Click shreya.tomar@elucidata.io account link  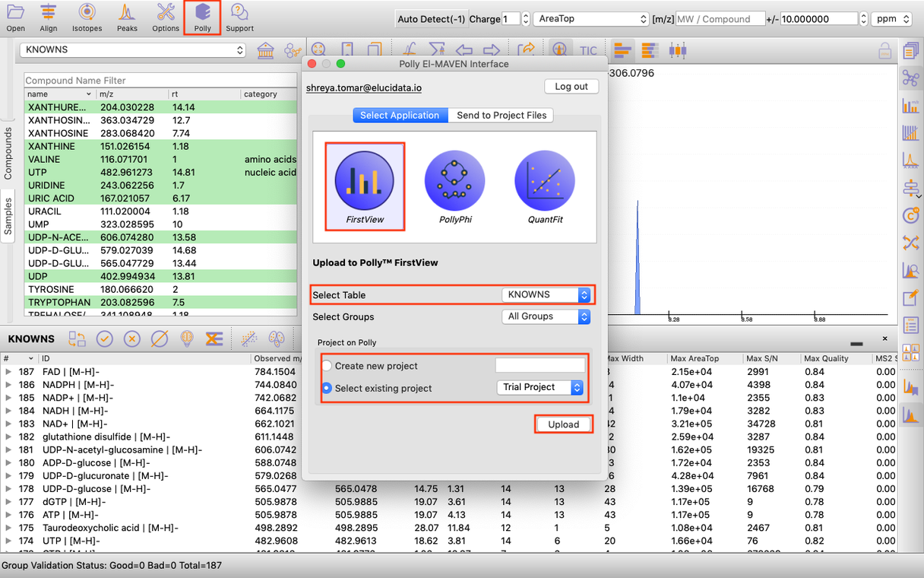(364, 87)
